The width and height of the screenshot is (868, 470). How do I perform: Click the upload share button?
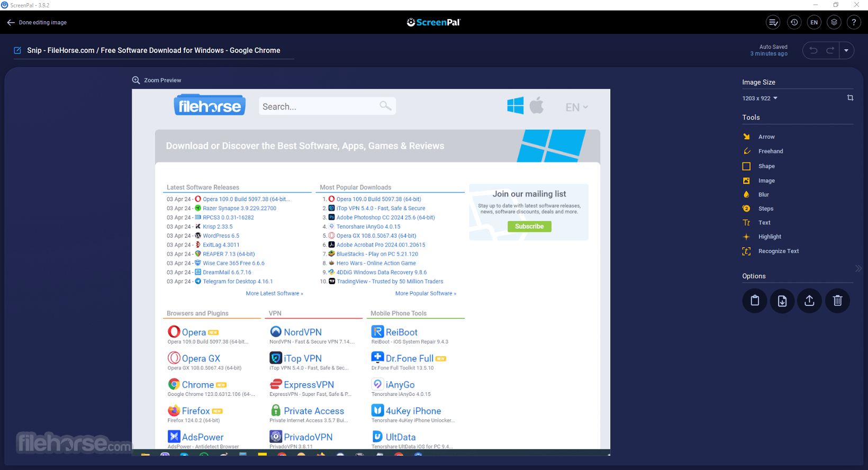(810, 301)
